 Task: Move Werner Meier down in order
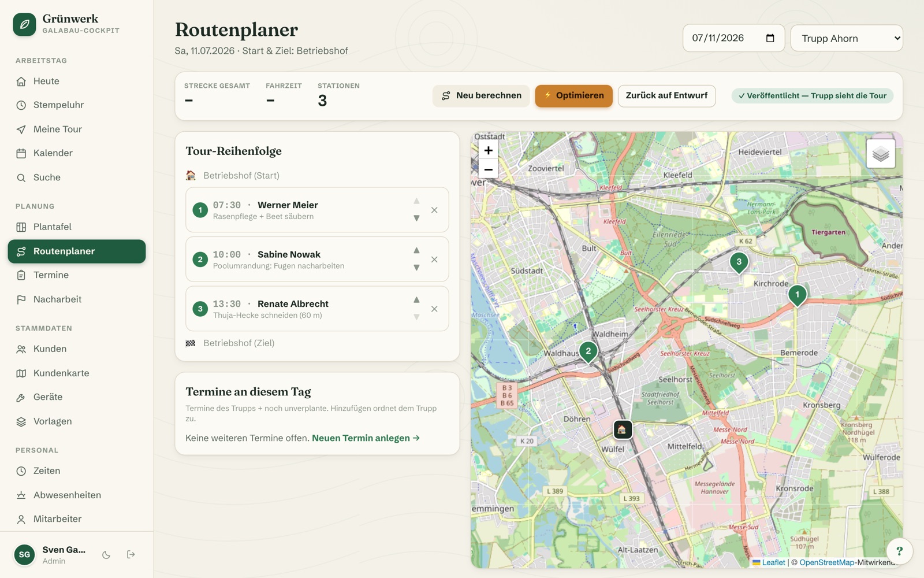click(416, 218)
